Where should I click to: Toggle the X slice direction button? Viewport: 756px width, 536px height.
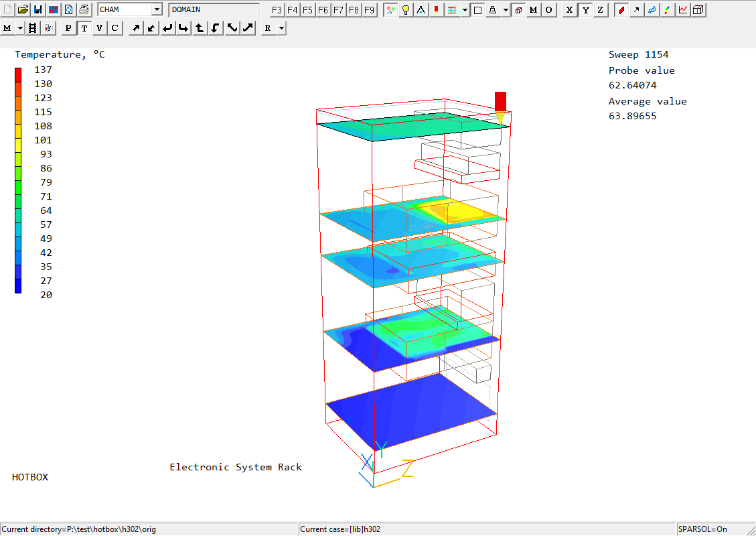pos(569,9)
